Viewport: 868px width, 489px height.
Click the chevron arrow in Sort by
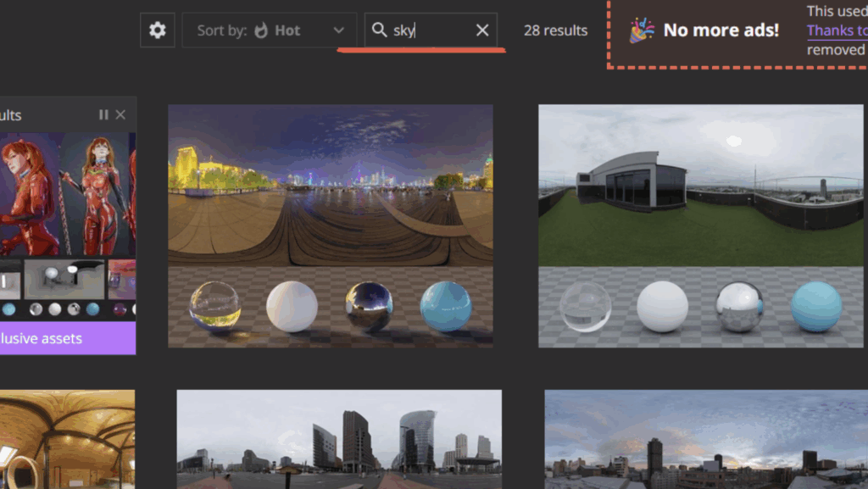coord(339,31)
